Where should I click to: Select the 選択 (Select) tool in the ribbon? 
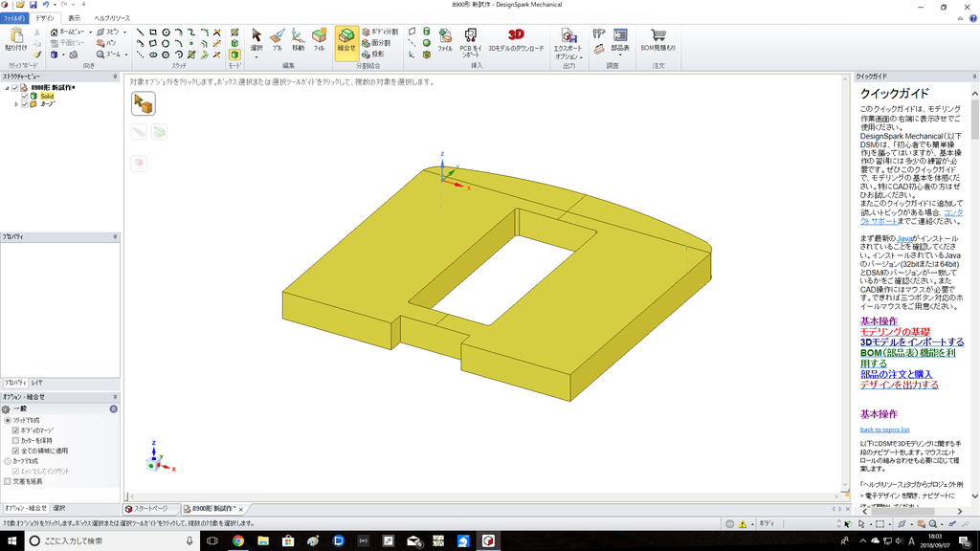point(256,40)
